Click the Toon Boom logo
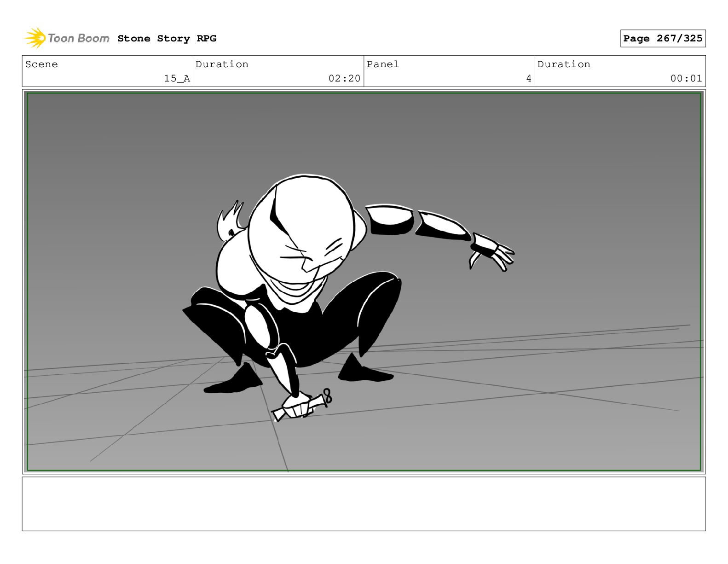 66,38
